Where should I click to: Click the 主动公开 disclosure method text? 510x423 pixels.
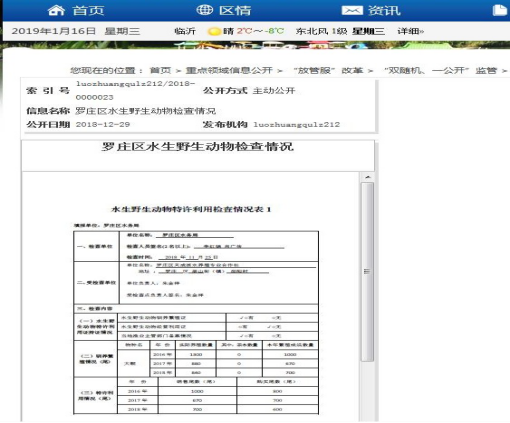[274, 91]
